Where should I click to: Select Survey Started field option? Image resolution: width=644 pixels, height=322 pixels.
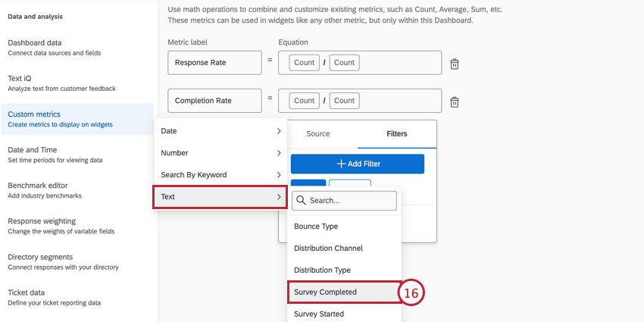(344, 314)
